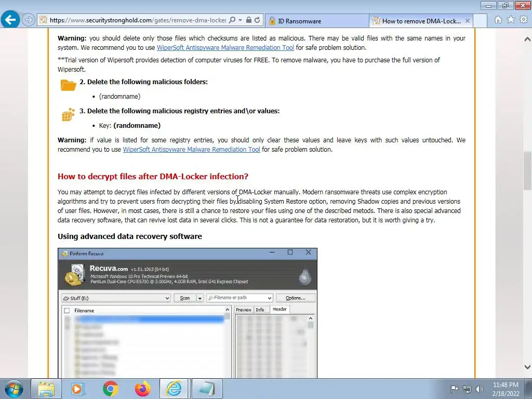Click the Filename column sort arrow in Recuva image
532x399 pixels.
click(x=228, y=310)
